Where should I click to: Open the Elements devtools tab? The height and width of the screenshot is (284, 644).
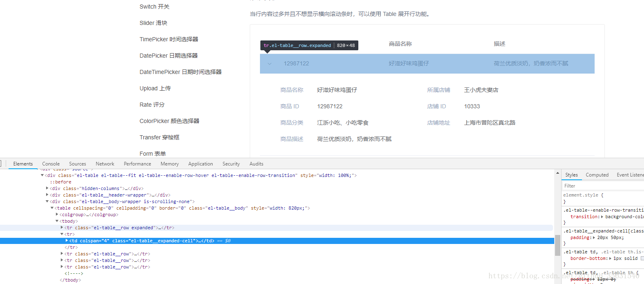click(x=23, y=164)
